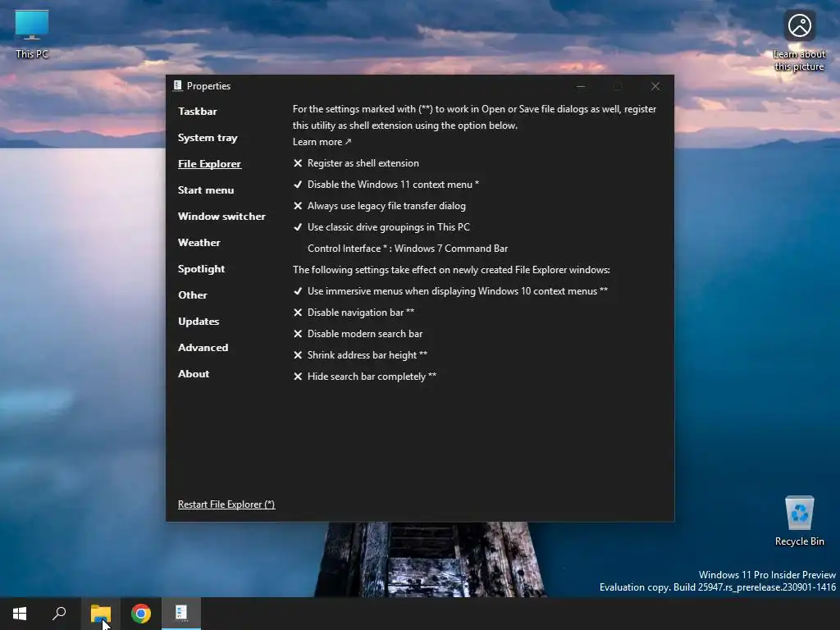840x630 pixels.
Task: Open the This PC desktop icon
Action: (x=32, y=34)
